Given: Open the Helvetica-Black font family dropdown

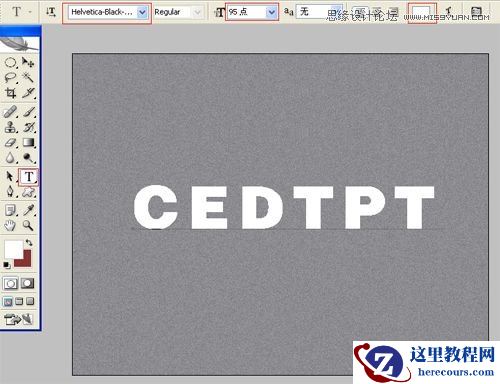Looking at the screenshot, I should [x=142, y=12].
